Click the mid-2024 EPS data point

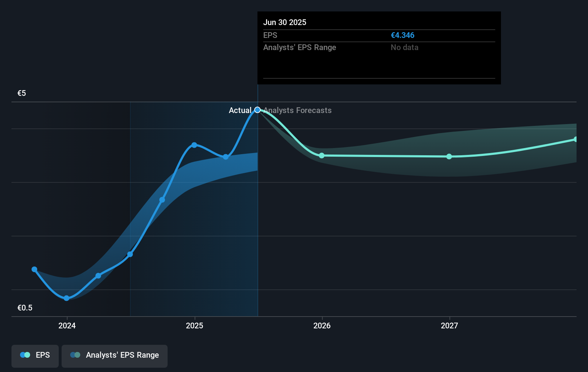click(x=130, y=254)
